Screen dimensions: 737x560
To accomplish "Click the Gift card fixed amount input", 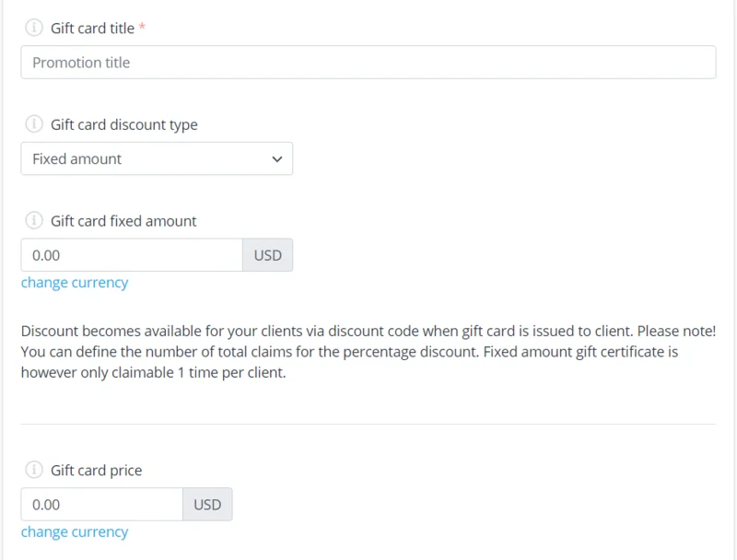I will tap(131, 255).
